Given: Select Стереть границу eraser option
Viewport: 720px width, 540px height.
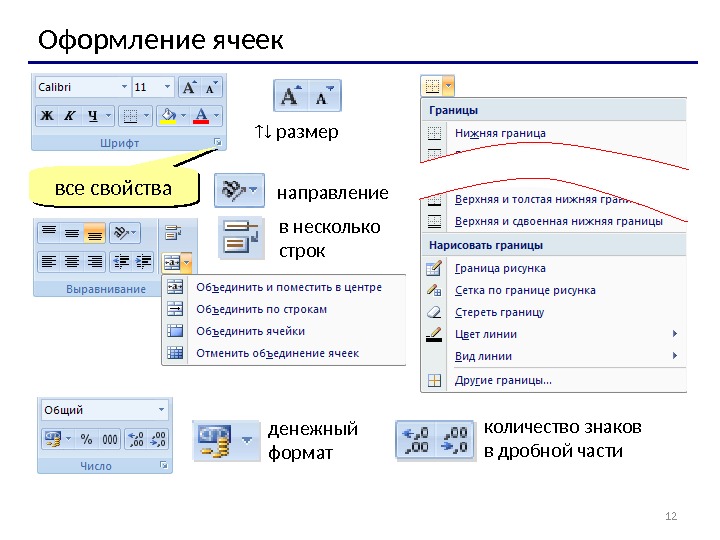Looking at the screenshot, I should click(553, 312).
